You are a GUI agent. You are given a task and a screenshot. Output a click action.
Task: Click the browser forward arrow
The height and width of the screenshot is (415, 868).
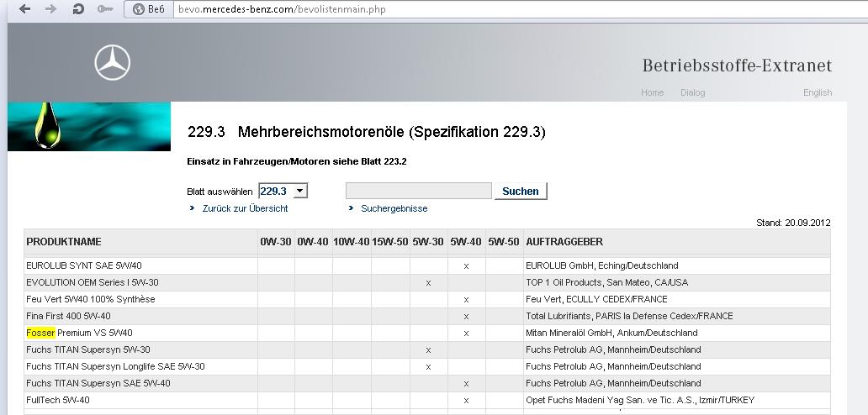click(51, 9)
